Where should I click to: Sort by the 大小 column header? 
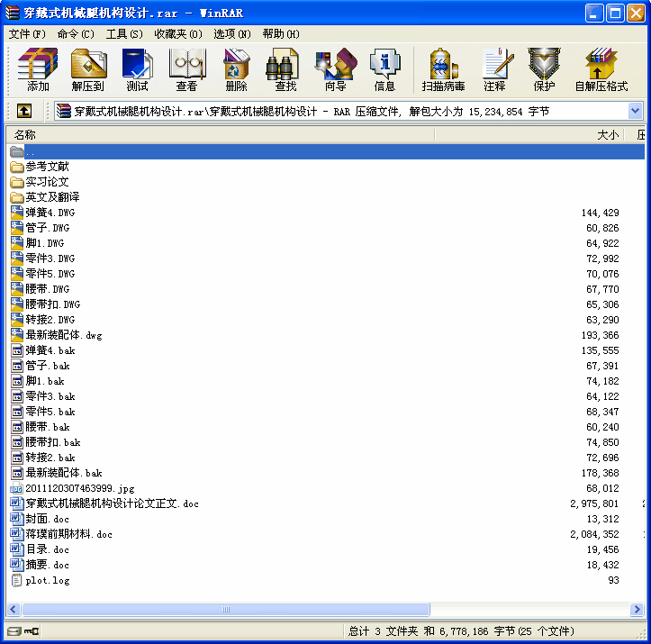click(x=529, y=134)
